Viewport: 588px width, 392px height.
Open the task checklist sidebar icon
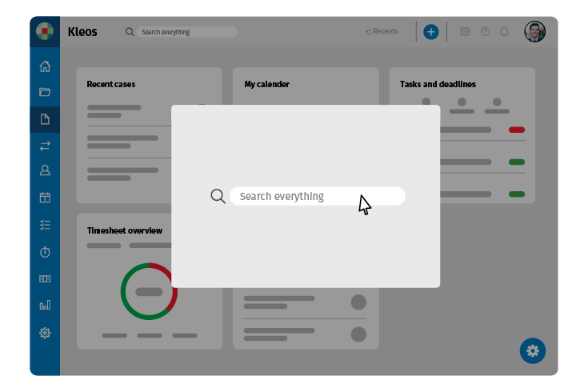tap(45, 225)
